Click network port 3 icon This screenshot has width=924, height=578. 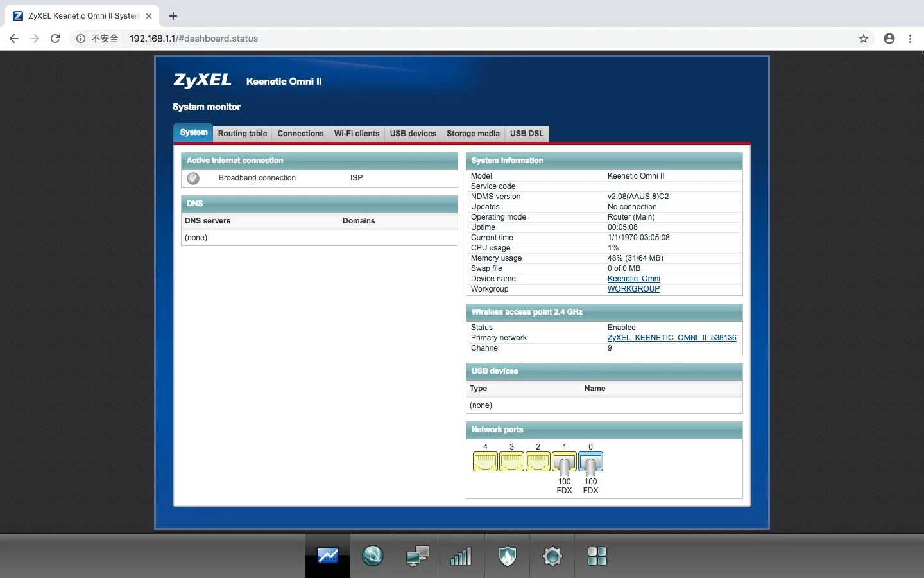[511, 462]
